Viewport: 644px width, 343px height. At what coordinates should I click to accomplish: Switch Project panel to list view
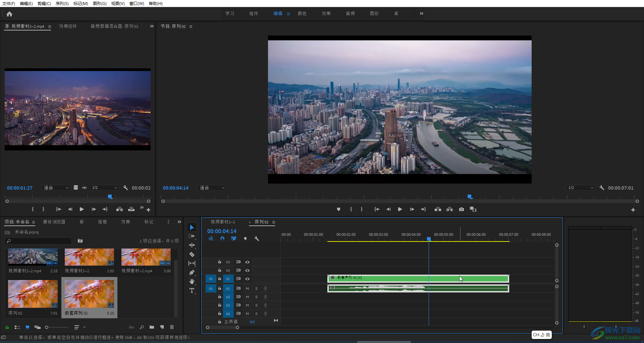pyautogui.click(x=17, y=327)
